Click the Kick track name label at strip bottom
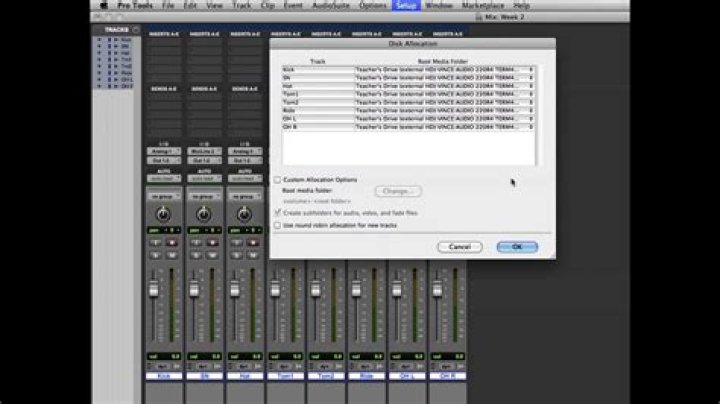This screenshot has width=720, height=404. [x=163, y=376]
